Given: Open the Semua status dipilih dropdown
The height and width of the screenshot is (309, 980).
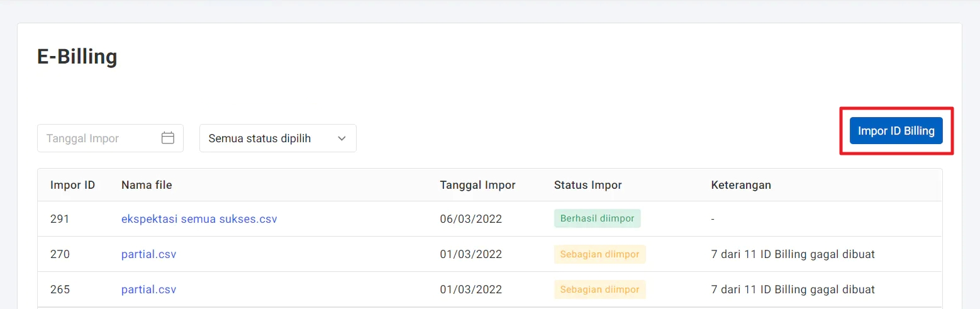Looking at the screenshot, I should 277,138.
